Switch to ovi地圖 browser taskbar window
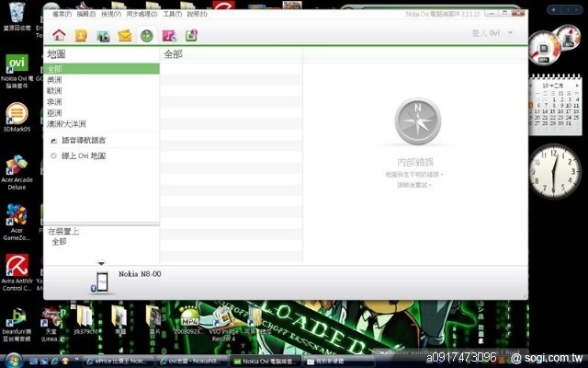The image size is (588, 368). coord(191,362)
